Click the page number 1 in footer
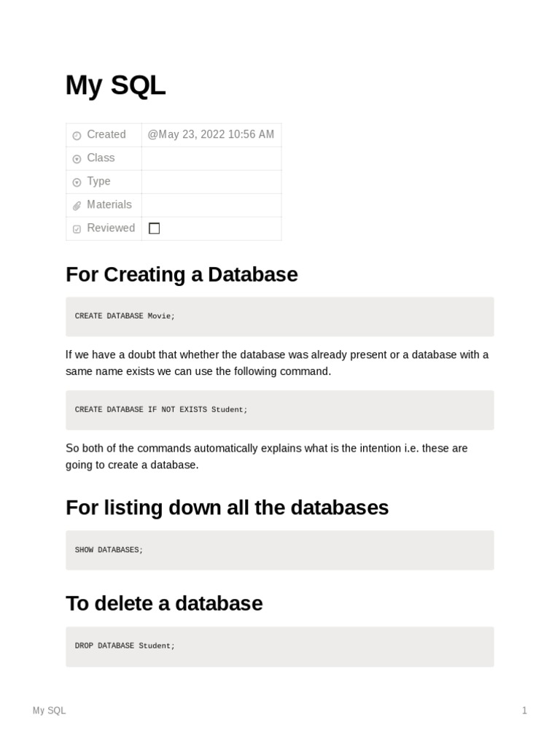Screen dimensions: 560x747 pos(524,711)
